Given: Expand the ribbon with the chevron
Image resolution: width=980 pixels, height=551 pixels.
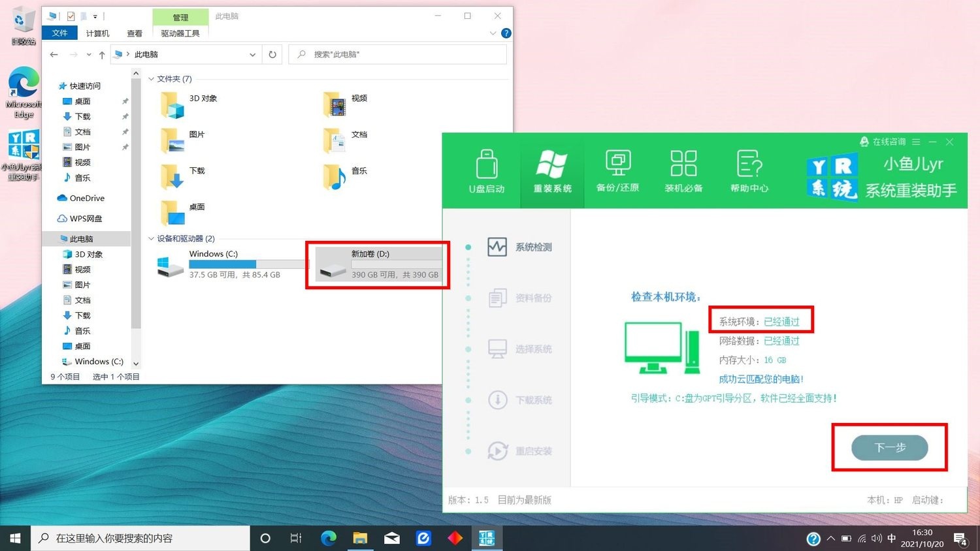Looking at the screenshot, I should point(493,33).
